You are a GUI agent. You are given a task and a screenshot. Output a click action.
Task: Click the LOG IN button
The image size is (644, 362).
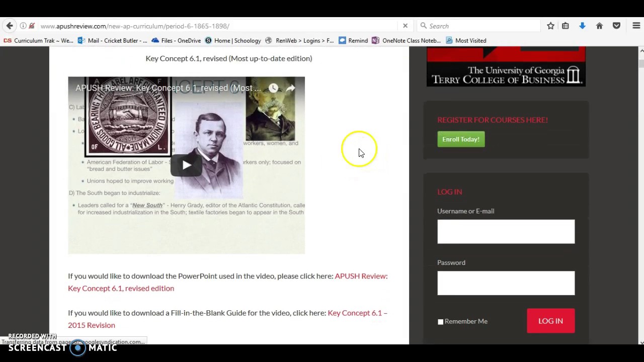[550, 321]
